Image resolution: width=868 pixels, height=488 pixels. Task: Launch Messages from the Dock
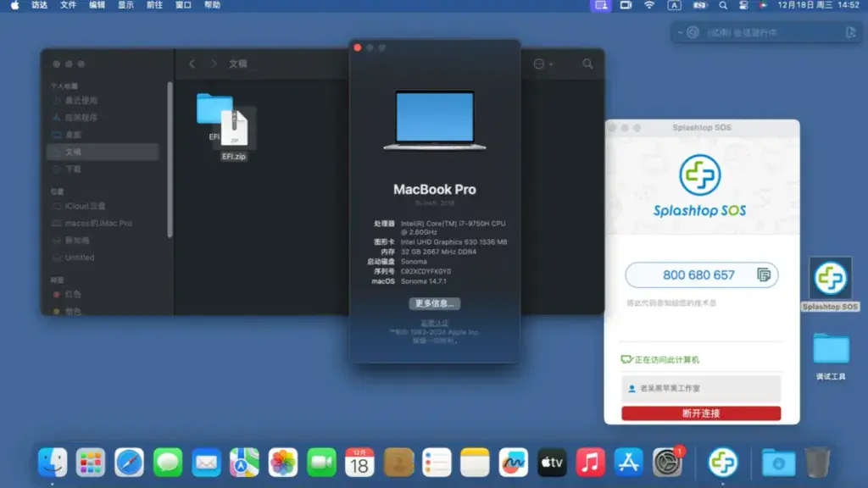click(168, 462)
